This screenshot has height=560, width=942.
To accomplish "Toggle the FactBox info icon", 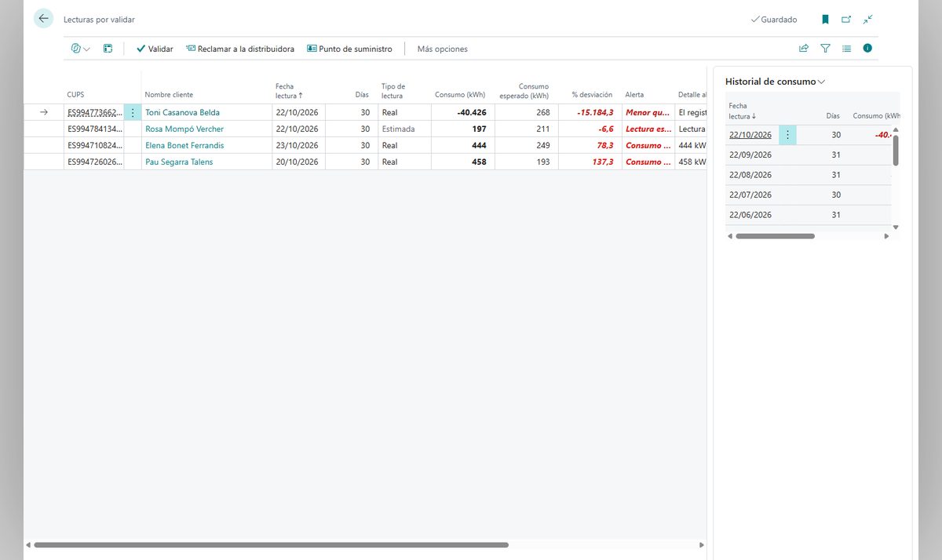I will (867, 49).
